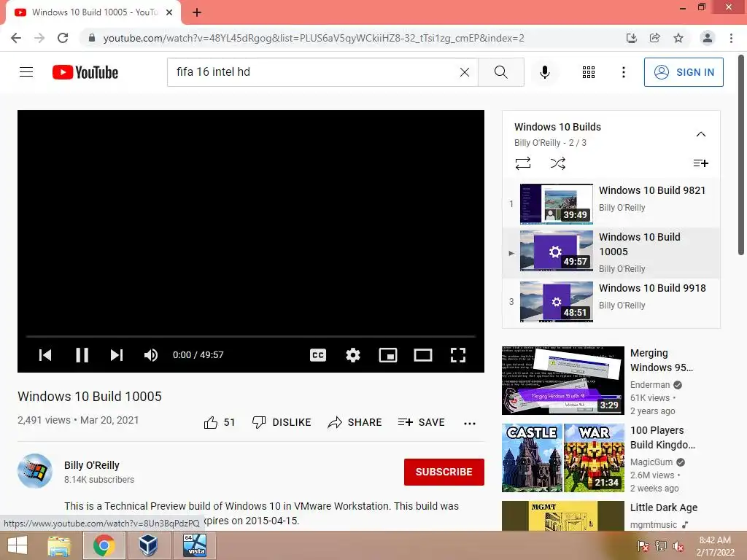747x560 pixels.
Task: Open a new Chrome tab
Action: coord(197,12)
